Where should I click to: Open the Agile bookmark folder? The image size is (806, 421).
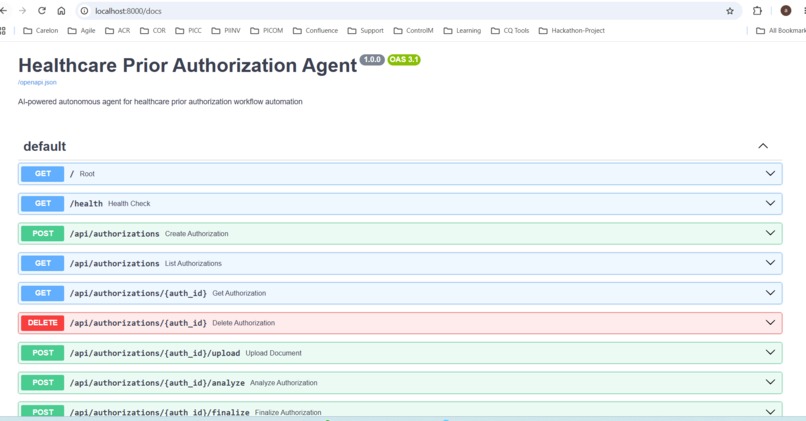click(81, 31)
